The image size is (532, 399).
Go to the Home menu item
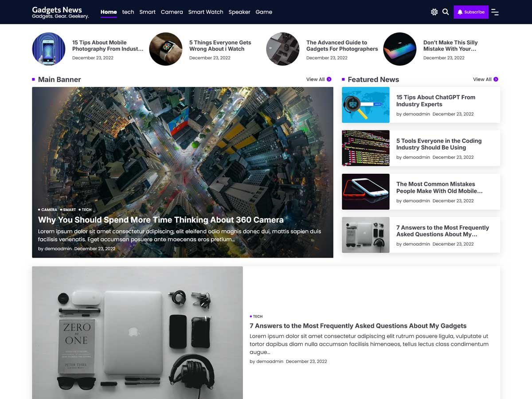tap(109, 12)
